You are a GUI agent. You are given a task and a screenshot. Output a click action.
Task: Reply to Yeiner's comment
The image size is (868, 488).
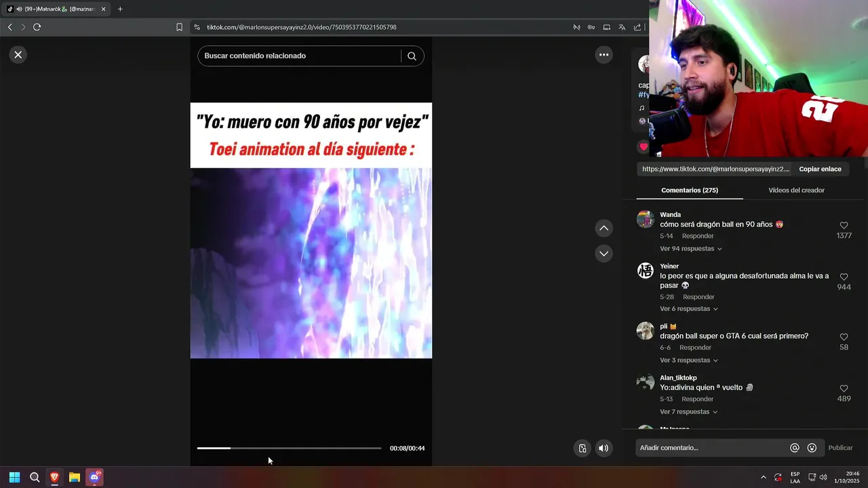click(x=698, y=297)
